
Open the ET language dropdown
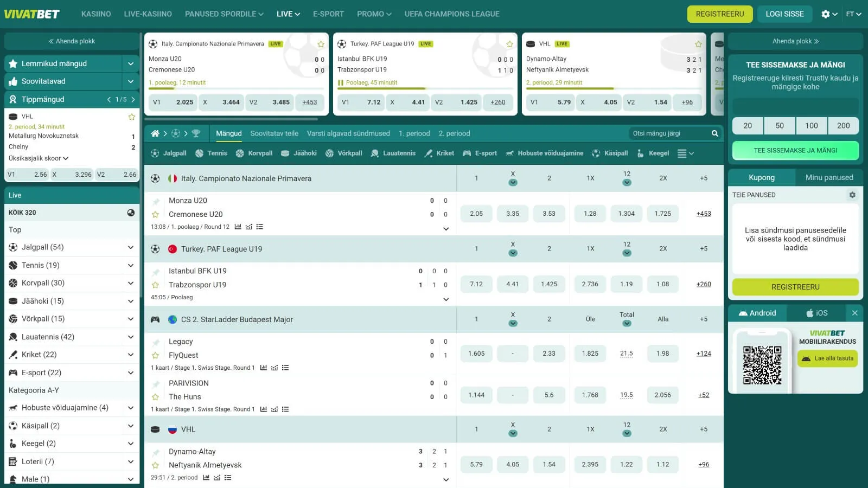pyautogui.click(x=853, y=14)
